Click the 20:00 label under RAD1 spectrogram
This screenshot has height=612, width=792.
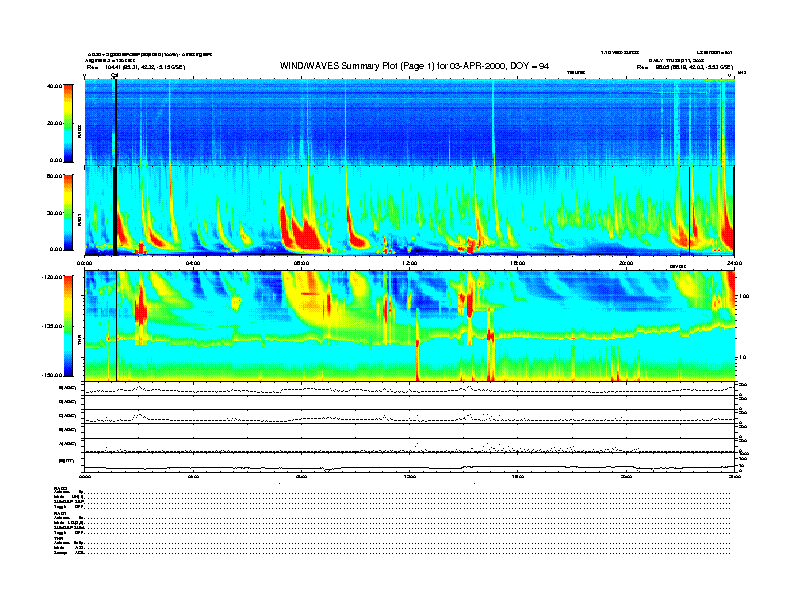pos(626,263)
